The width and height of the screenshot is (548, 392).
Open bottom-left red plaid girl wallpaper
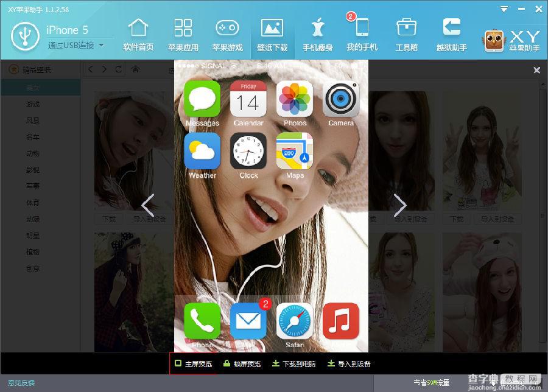pyautogui.click(x=134, y=292)
